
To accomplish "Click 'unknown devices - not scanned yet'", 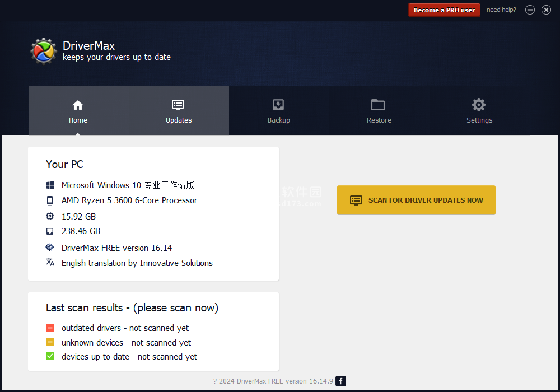I will 126,343.
